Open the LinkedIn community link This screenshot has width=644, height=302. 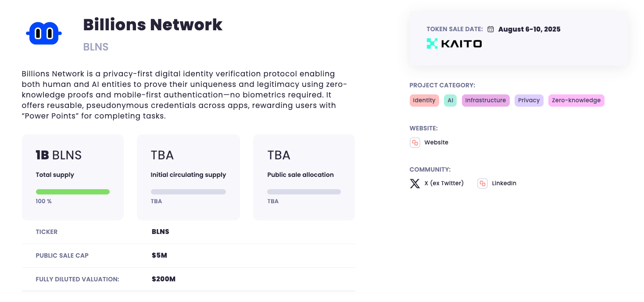pos(504,183)
